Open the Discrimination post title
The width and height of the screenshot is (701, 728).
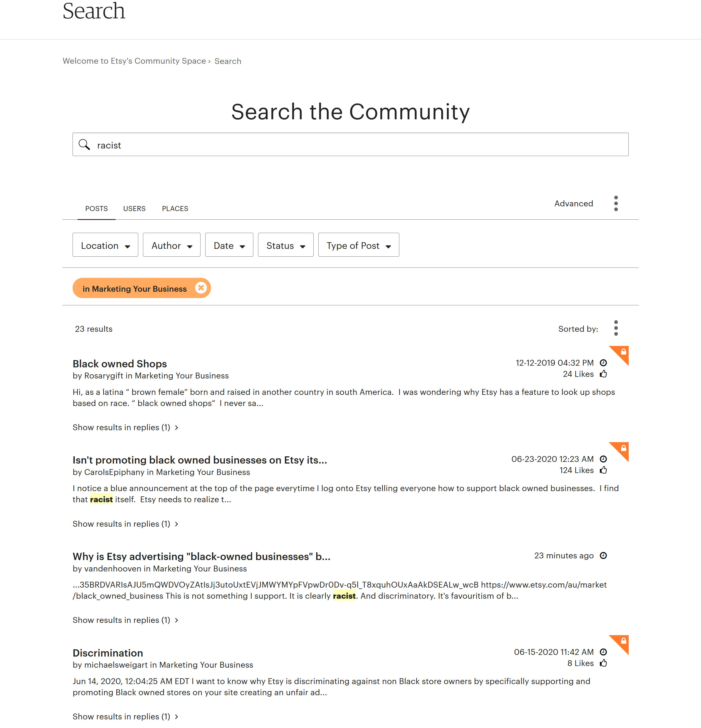[108, 653]
